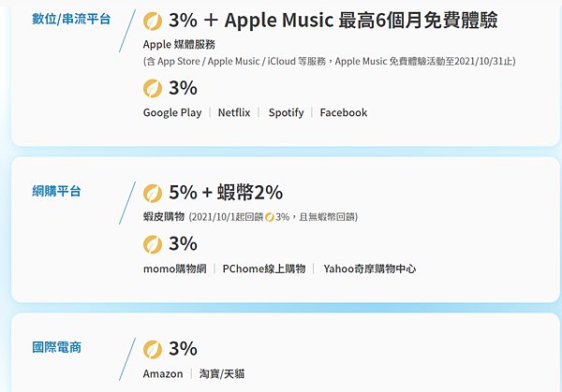
Task: Click the leaf coin icon beside 5% + 蝦幣2%
Action: pos(153,194)
